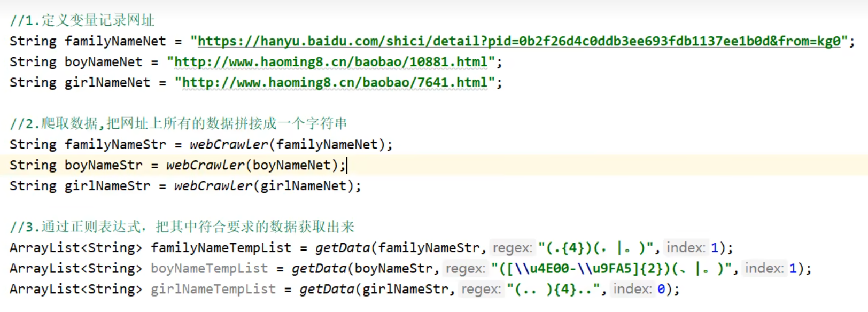Viewport: 868px width, 312px height.
Task: Click the grayed-out girlNameTempList variable
Action: (213, 290)
